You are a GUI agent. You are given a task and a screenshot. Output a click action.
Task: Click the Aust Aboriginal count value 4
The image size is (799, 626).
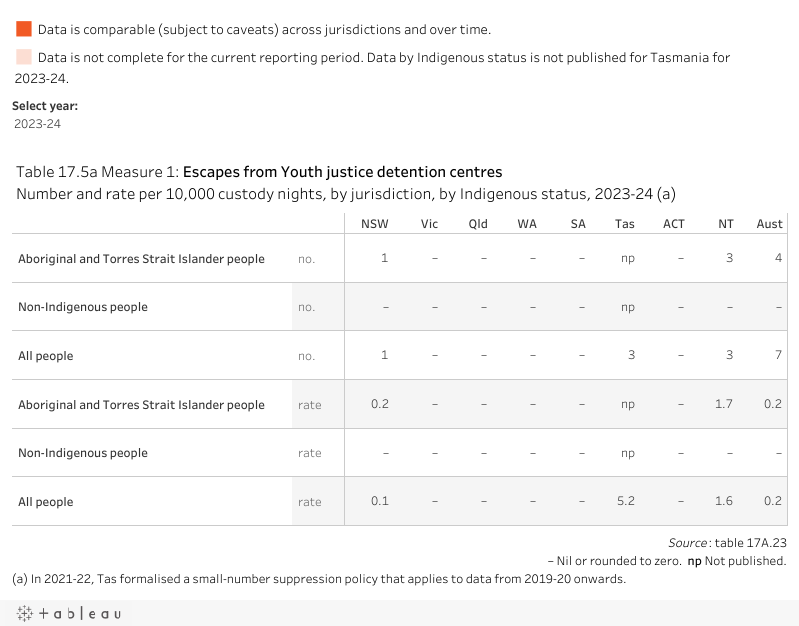[778, 259]
